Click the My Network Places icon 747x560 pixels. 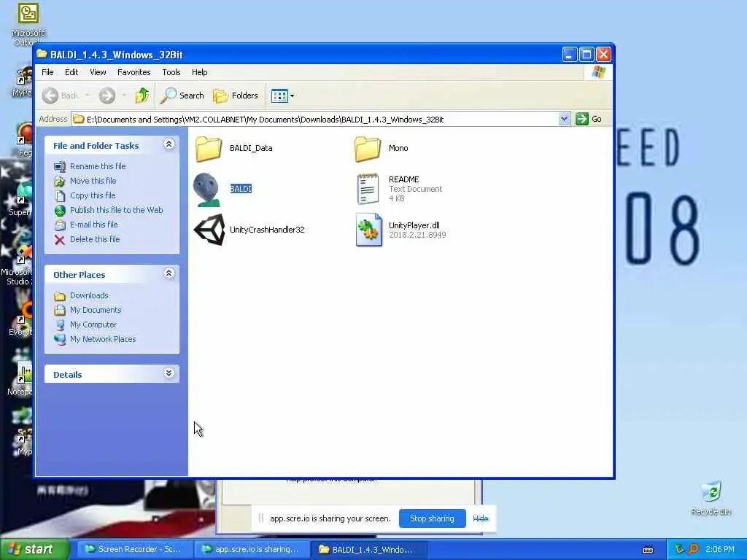tap(60, 340)
